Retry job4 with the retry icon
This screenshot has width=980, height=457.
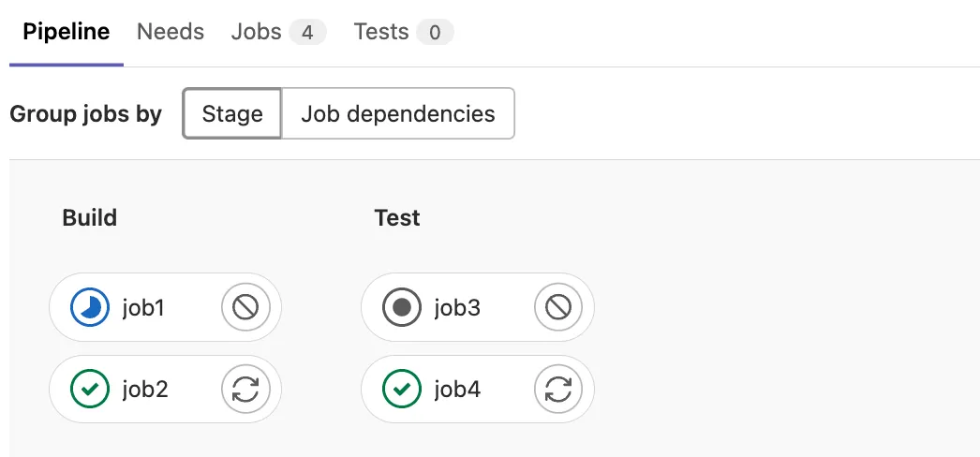tap(558, 389)
